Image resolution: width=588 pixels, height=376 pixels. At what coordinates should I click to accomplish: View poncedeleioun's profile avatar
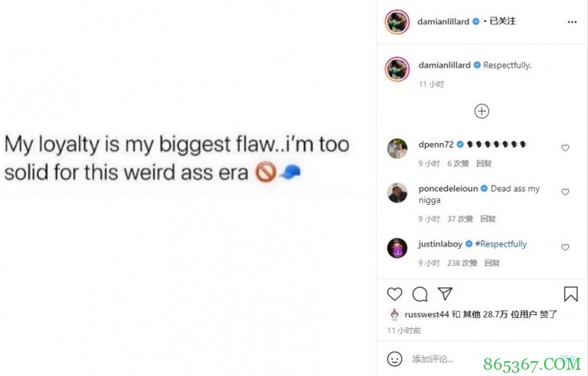397,193
